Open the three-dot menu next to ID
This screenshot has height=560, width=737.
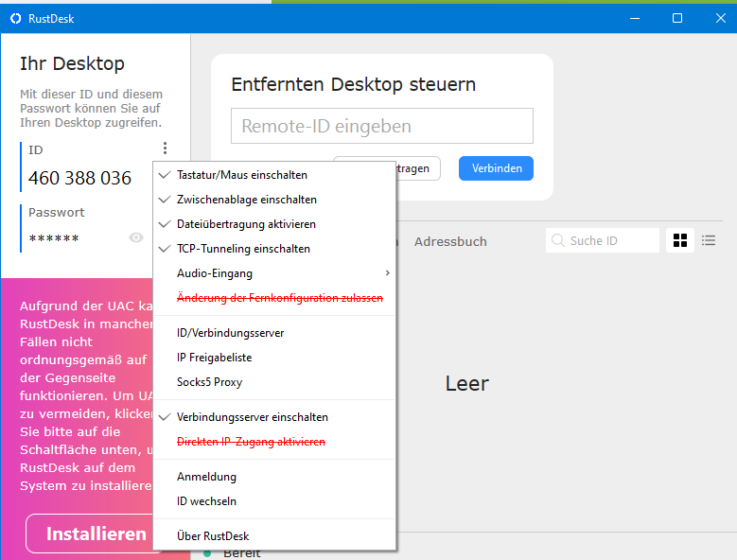(x=165, y=149)
